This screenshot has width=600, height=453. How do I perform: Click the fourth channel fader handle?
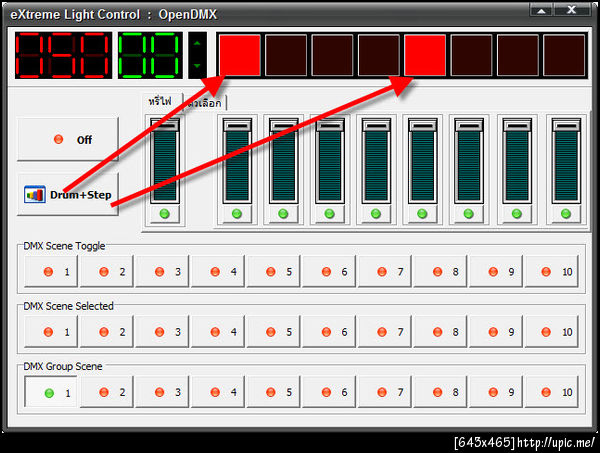[376, 125]
